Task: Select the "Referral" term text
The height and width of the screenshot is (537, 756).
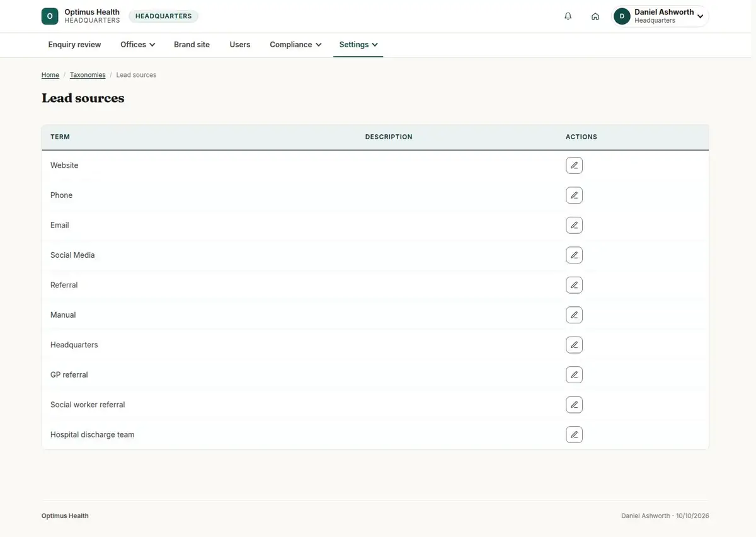Action: pos(64,285)
